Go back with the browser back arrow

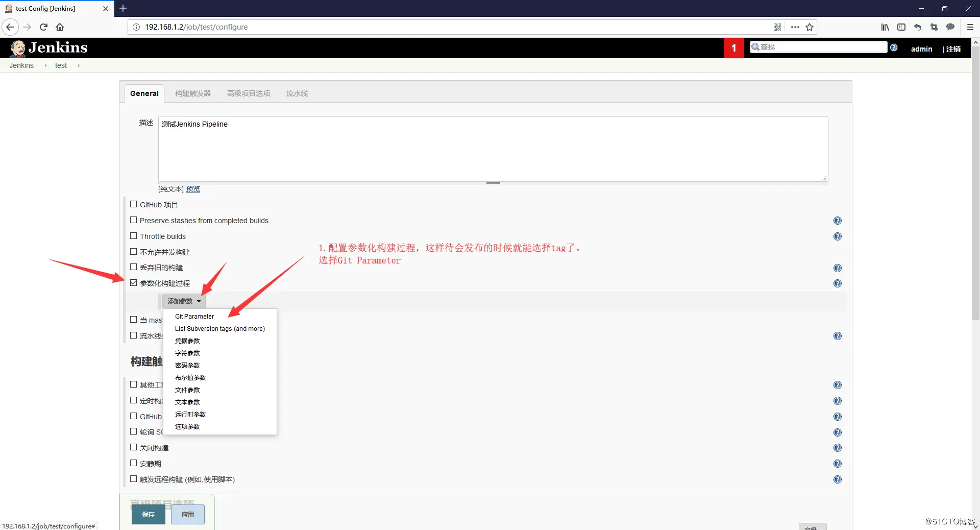(10, 27)
